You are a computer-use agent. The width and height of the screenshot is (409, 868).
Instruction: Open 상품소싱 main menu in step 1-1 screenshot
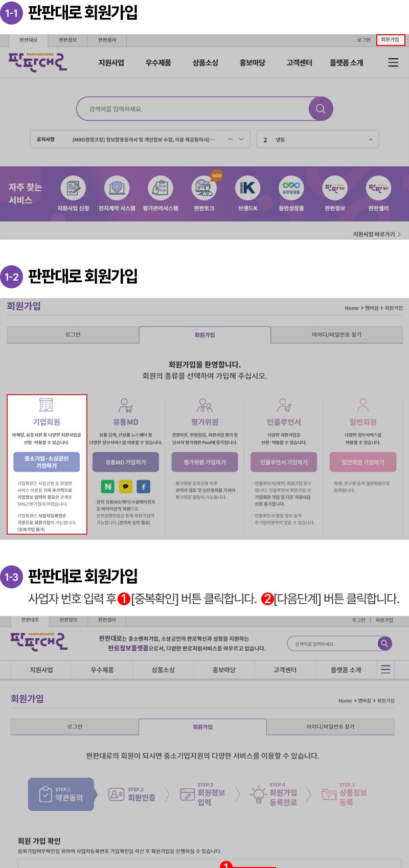(x=206, y=63)
